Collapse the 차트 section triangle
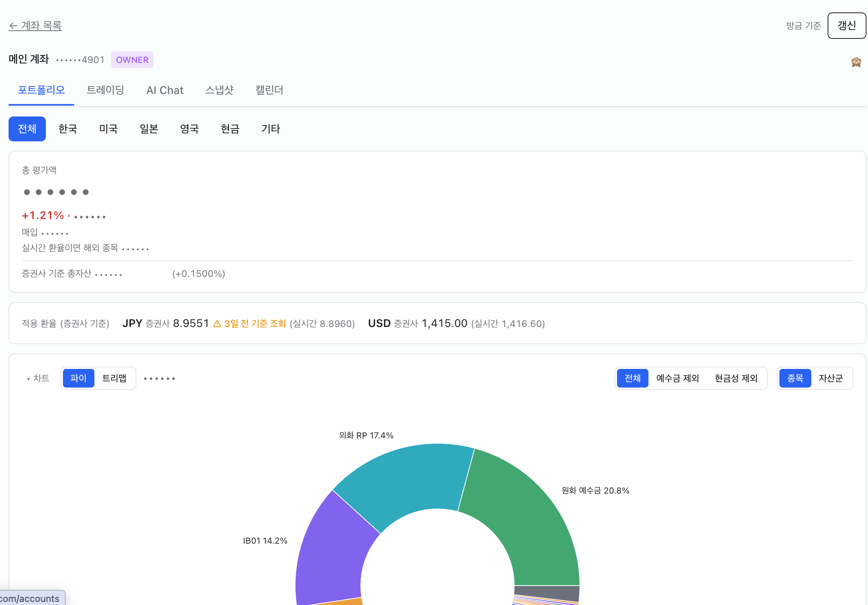This screenshot has width=868, height=605. click(28, 379)
